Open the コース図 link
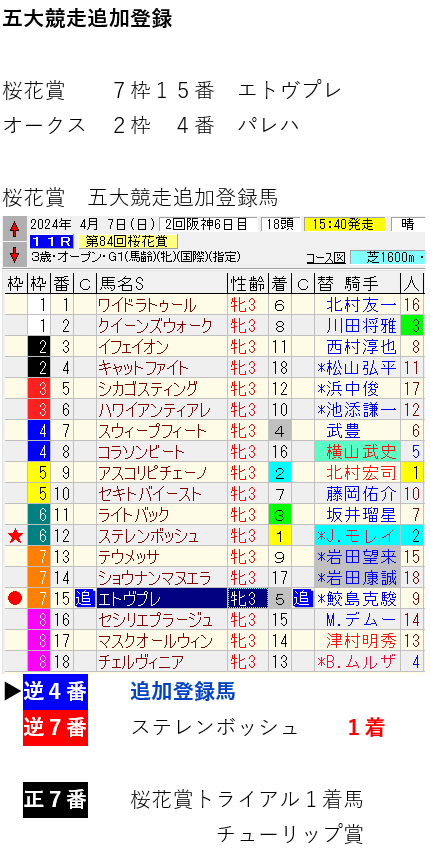The height and width of the screenshot is (850, 430). (x=325, y=257)
